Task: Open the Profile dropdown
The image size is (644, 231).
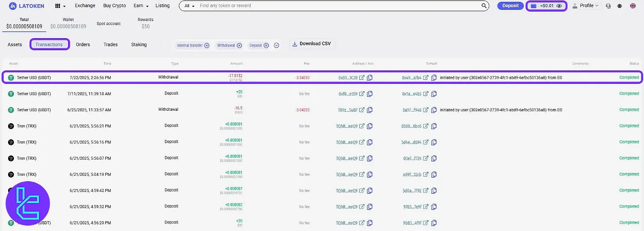Action: (x=586, y=6)
